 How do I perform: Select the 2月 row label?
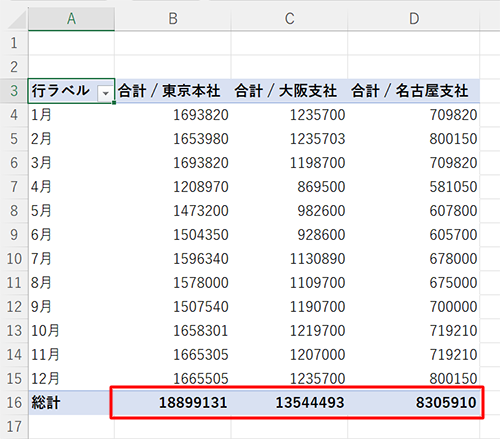tap(71, 139)
